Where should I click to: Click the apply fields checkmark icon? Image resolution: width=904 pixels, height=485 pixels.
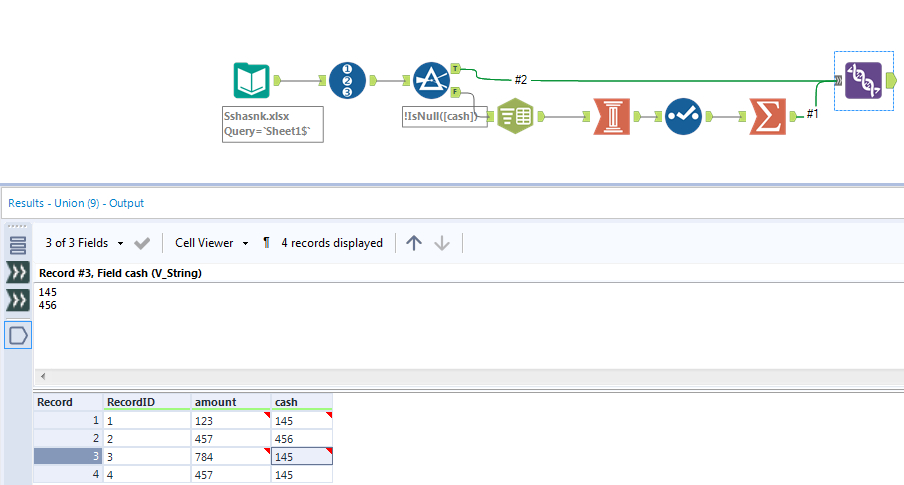142,243
